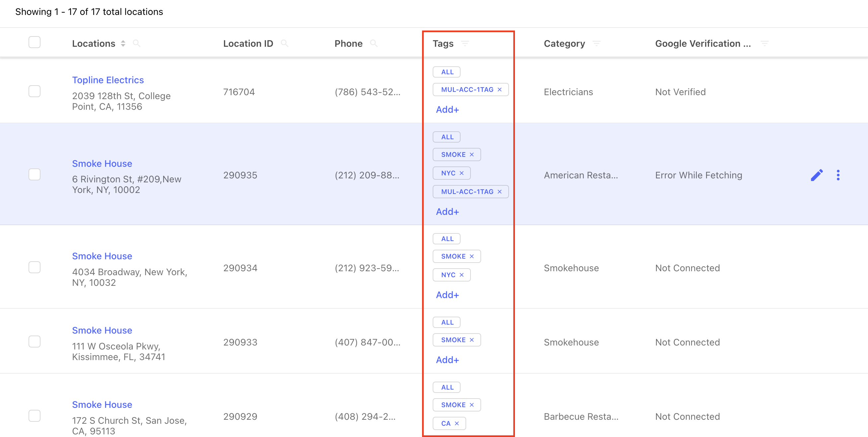Click the ALL tag on location 290934

click(x=447, y=239)
